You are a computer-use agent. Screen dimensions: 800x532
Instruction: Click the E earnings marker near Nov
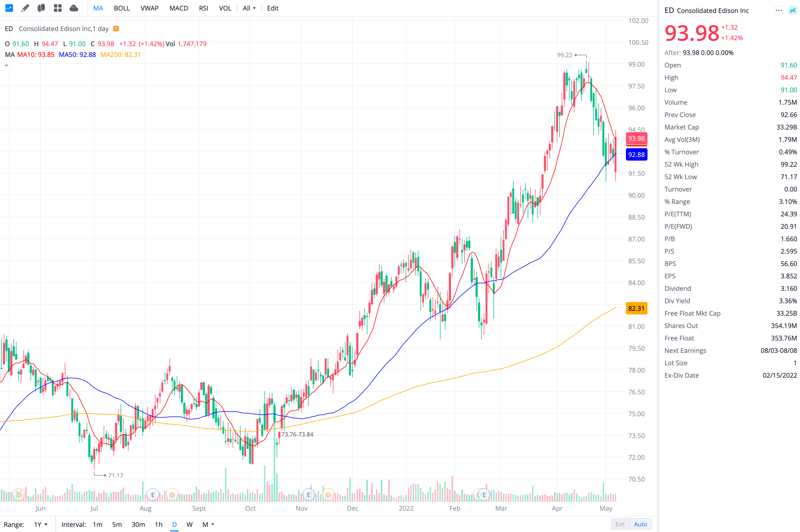pyautogui.click(x=308, y=495)
